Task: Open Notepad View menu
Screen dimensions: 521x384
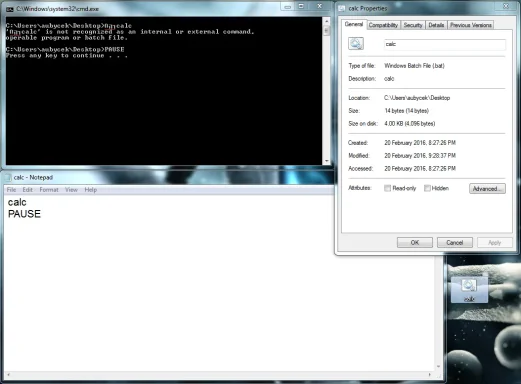Action: 71,190
